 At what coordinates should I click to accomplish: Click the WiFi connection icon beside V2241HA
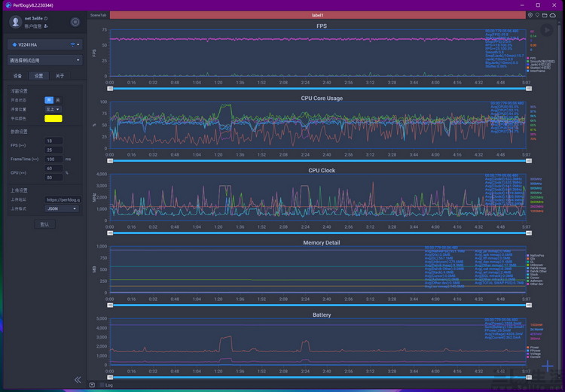click(72, 44)
